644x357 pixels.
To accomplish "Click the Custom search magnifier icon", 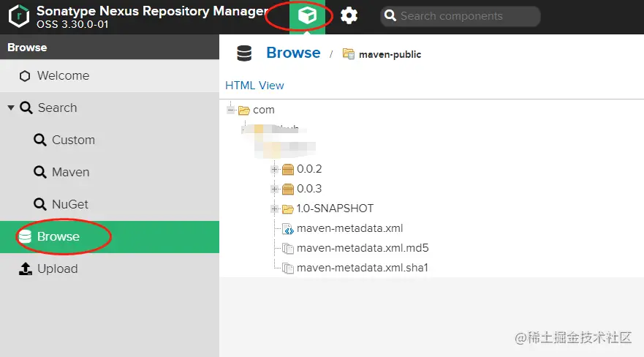I will click(x=40, y=140).
